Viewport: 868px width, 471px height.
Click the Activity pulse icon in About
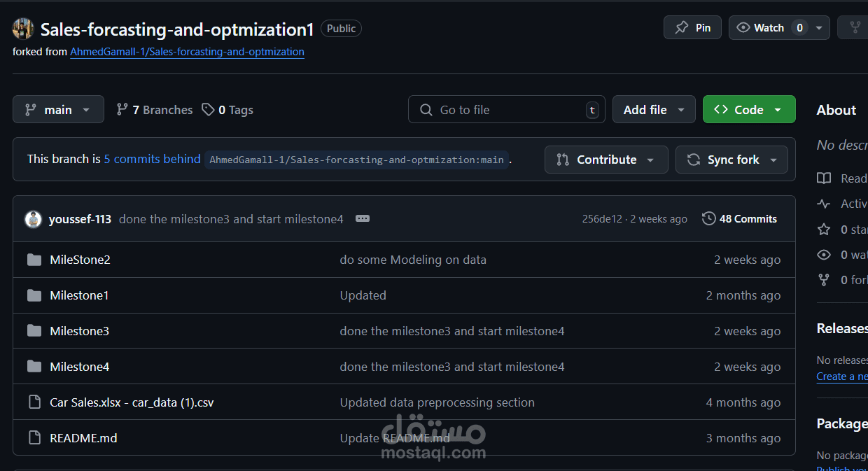coord(824,204)
